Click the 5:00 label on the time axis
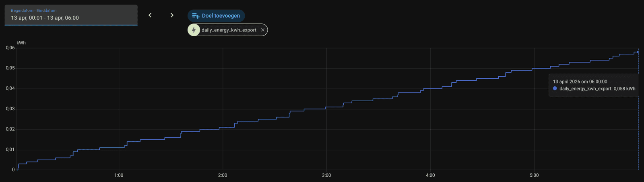644x182 pixels. [x=534, y=175]
